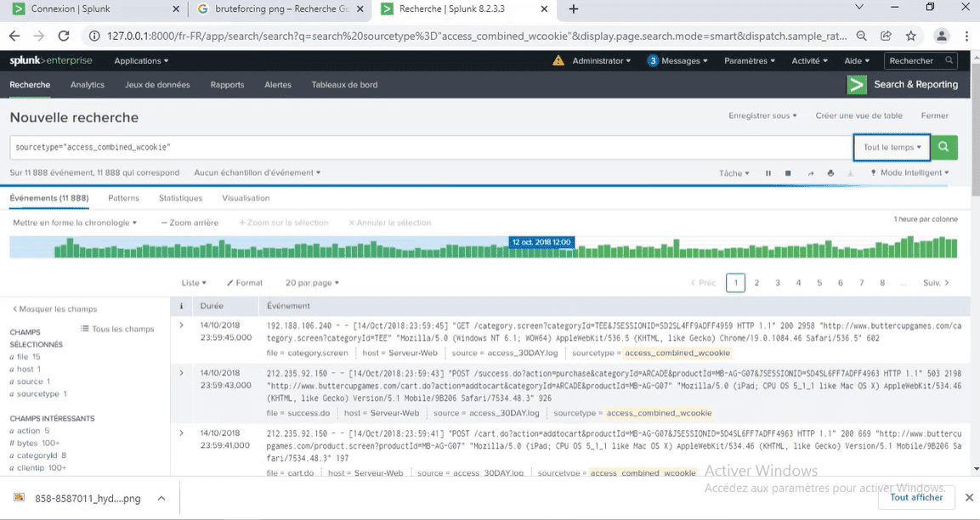Switch to the Patterns tab
This screenshot has width=980, height=520.
(x=124, y=197)
